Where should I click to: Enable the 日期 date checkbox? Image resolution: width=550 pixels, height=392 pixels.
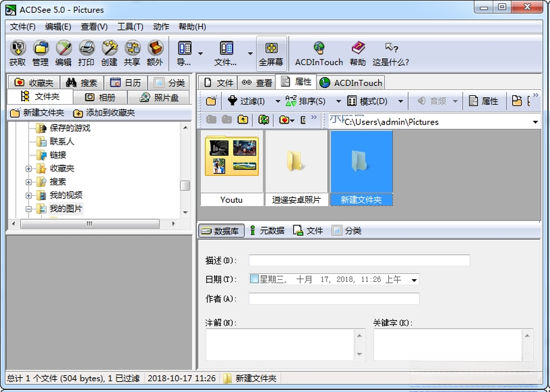[x=254, y=279]
